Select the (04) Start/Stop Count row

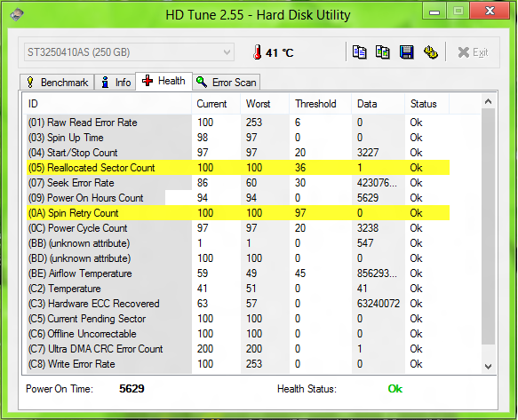click(238, 153)
